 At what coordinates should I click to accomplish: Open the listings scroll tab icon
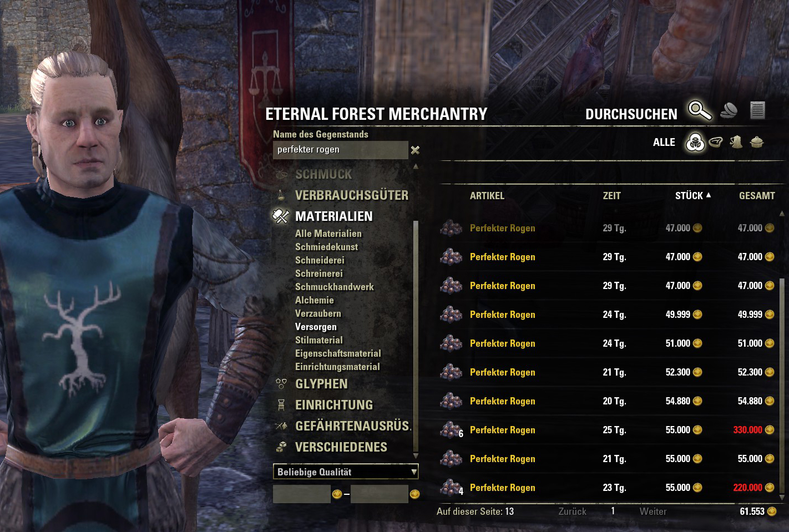(x=757, y=110)
